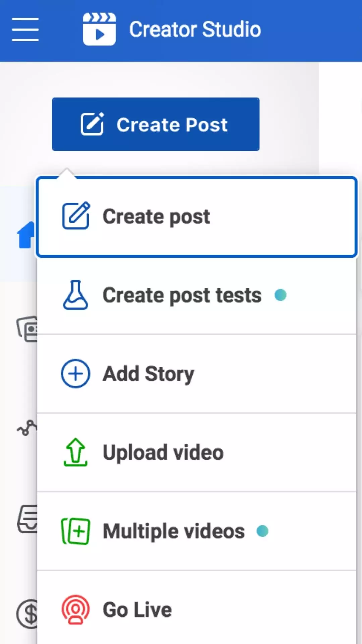
Task: Click the blue Create Post button
Action: click(156, 124)
